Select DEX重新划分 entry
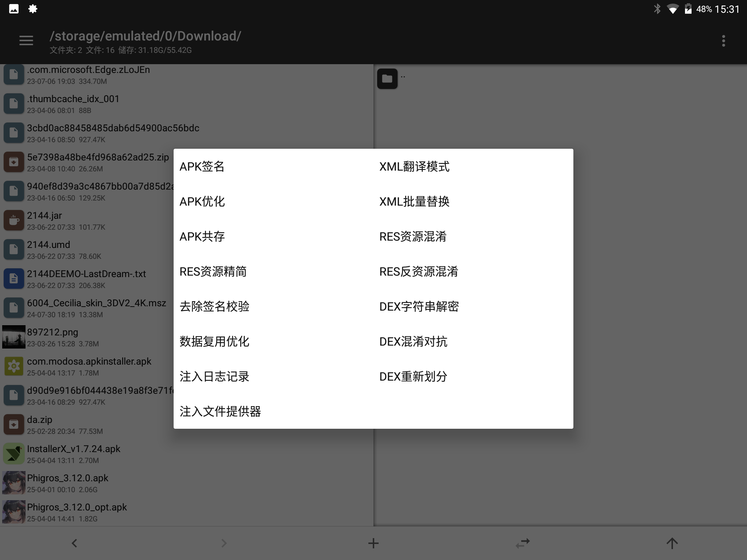Screen dimensions: 747x560 pos(413,377)
